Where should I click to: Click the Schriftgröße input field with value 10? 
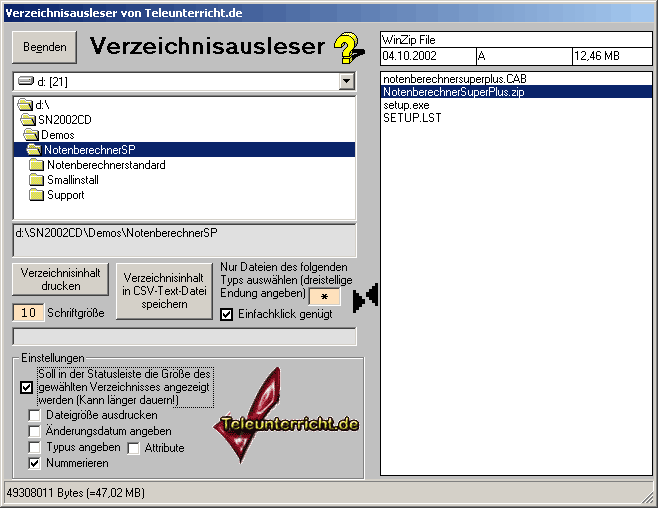29,313
